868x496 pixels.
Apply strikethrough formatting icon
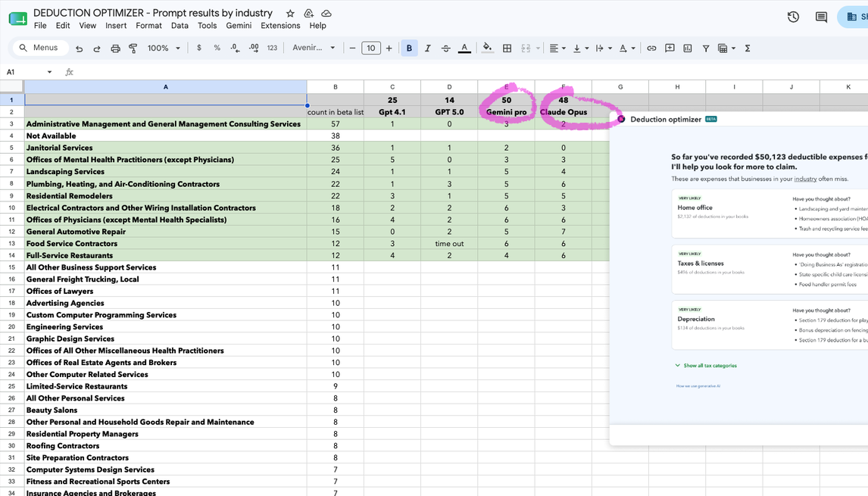[445, 48]
